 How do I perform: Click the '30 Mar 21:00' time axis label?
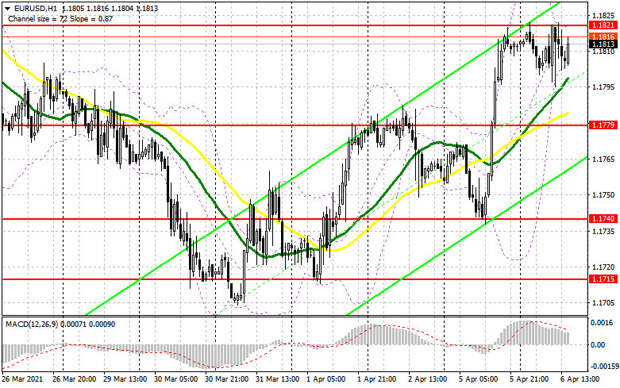coord(227,379)
